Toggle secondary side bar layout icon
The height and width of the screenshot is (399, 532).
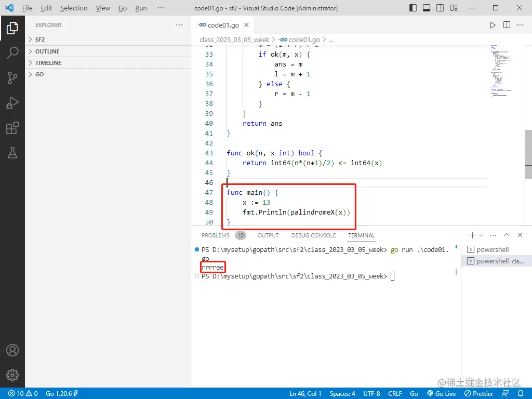tap(440, 8)
